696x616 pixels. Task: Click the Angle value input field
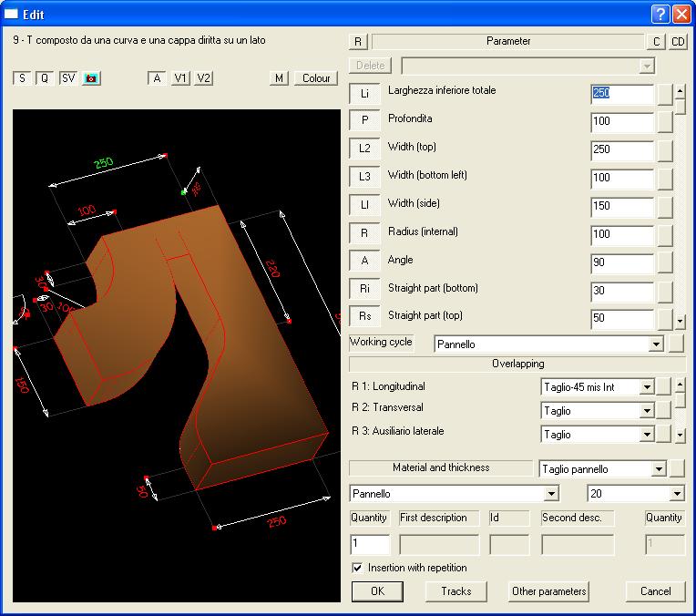[622, 263]
